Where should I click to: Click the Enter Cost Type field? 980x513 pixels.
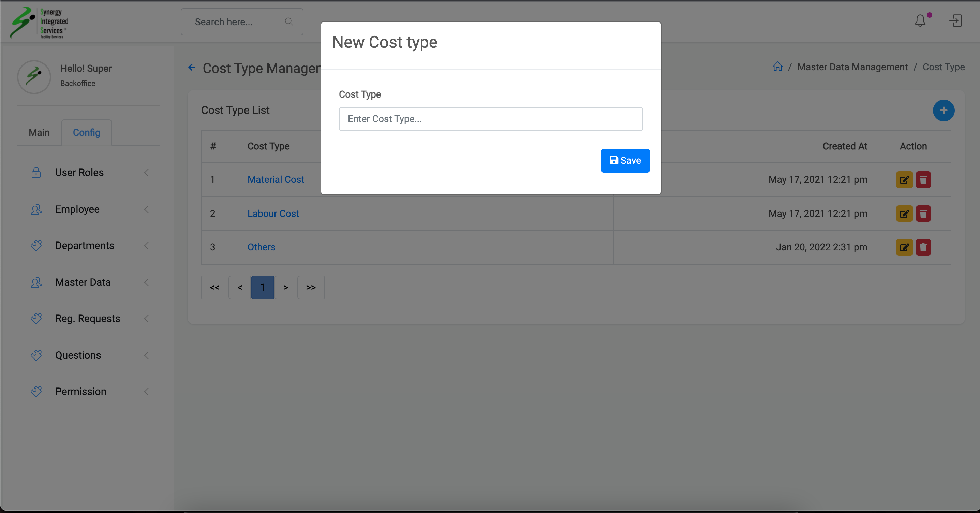coord(490,119)
